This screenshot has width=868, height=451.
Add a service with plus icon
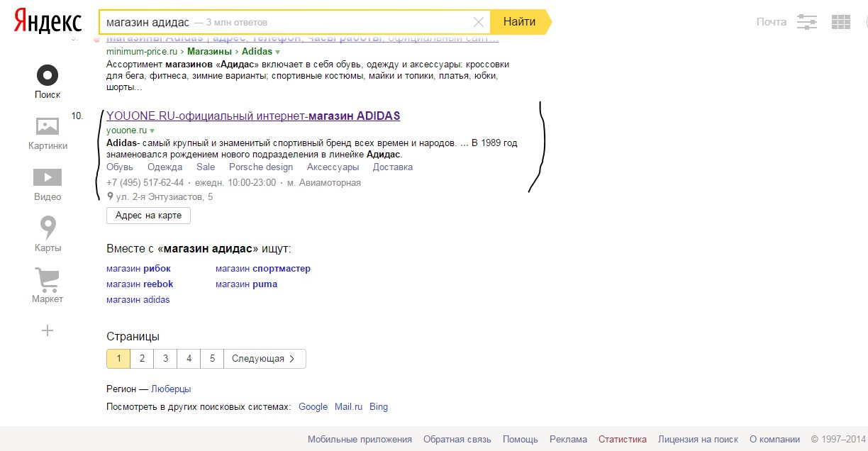(48, 330)
